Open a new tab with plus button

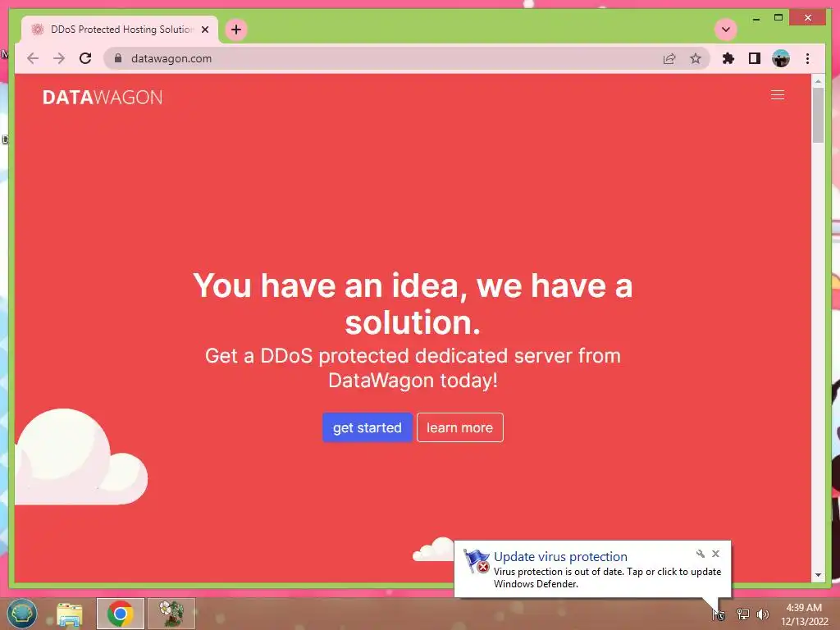pyautogui.click(x=236, y=30)
